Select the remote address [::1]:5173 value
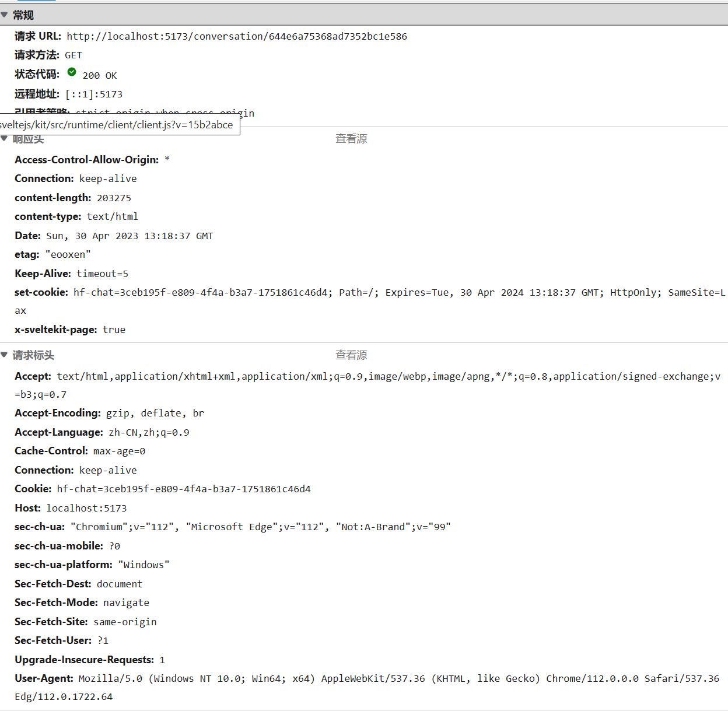The image size is (728, 711). (94, 94)
